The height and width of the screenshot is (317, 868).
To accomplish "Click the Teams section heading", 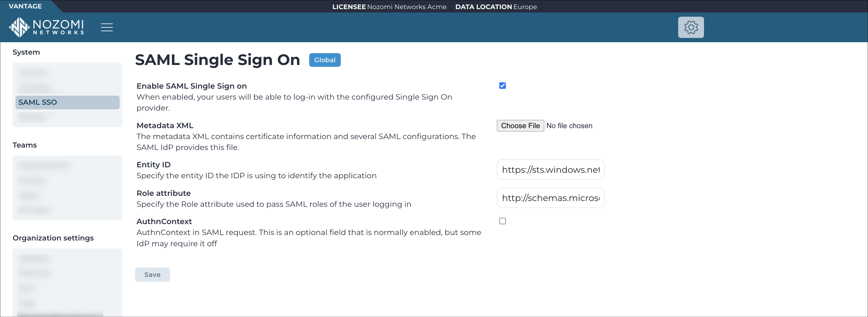I will [x=25, y=145].
